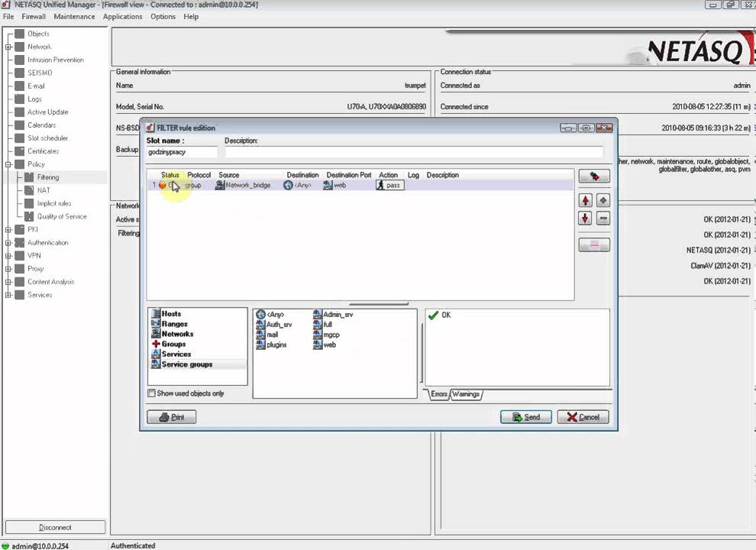The width and height of the screenshot is (756, 550).
Task: Click the Send button
Action: click(x=525, y=417)
